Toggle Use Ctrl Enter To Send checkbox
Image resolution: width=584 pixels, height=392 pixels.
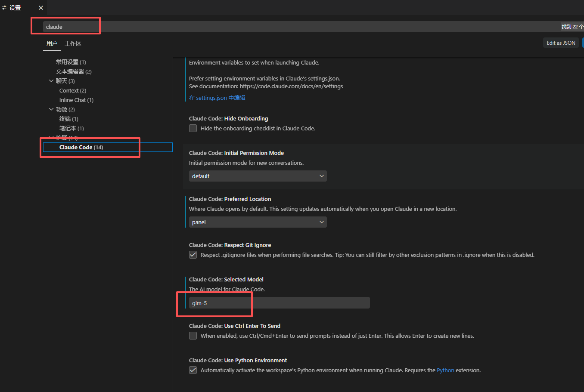coord(193,336)
